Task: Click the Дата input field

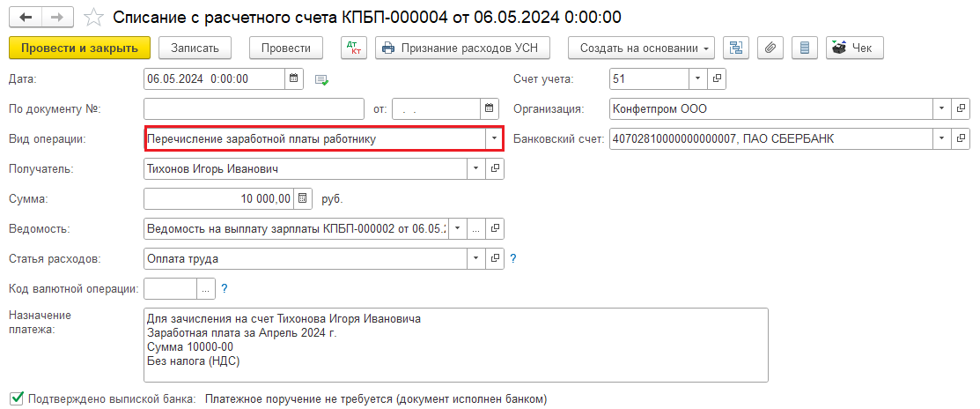Action: (x=214, y=78)
